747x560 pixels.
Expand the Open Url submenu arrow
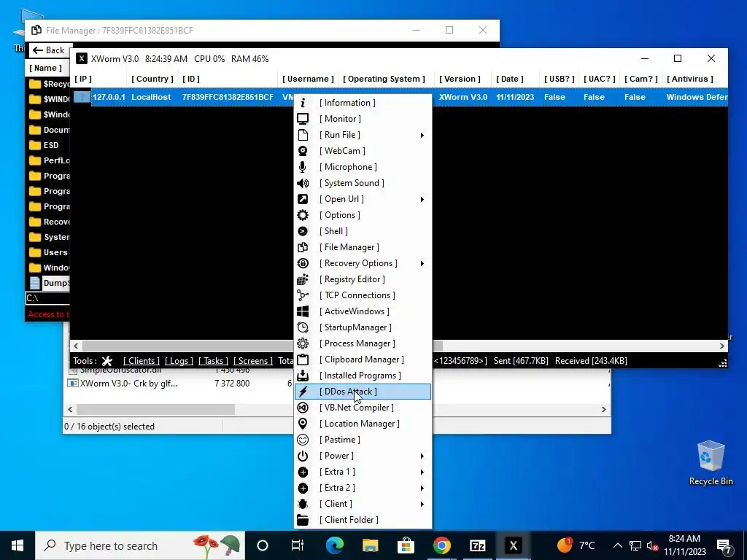click(422, 200)
